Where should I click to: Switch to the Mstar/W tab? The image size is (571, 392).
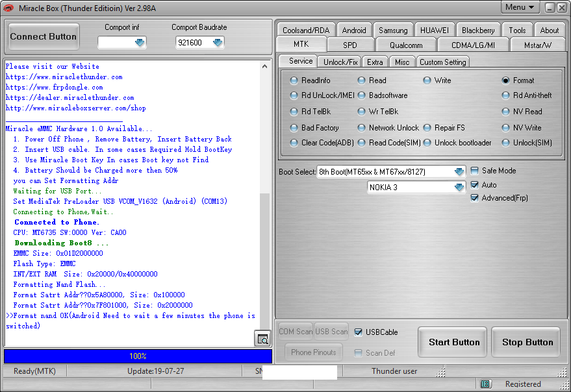click(x=538, y=45)
